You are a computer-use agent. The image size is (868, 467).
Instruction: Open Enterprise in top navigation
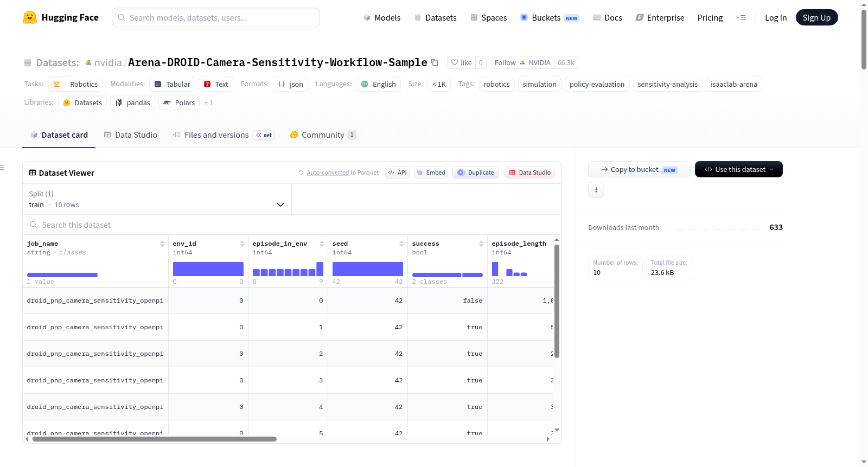click(660, 17)
